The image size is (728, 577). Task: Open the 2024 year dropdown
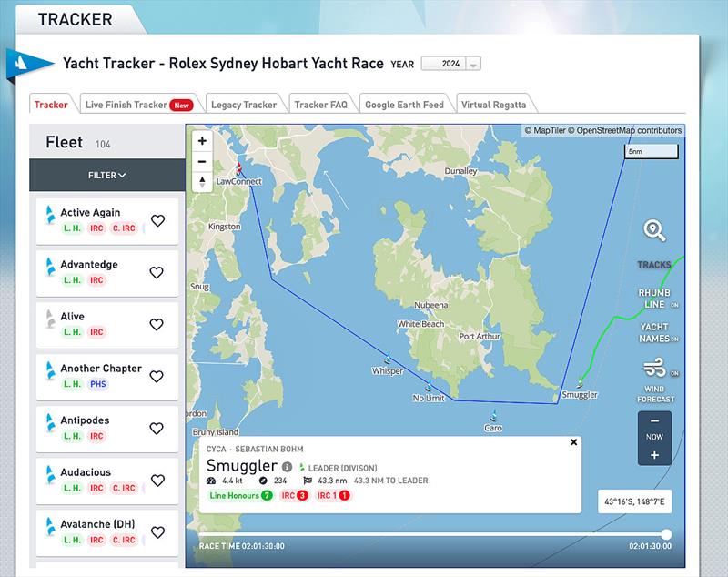[450, 64]
